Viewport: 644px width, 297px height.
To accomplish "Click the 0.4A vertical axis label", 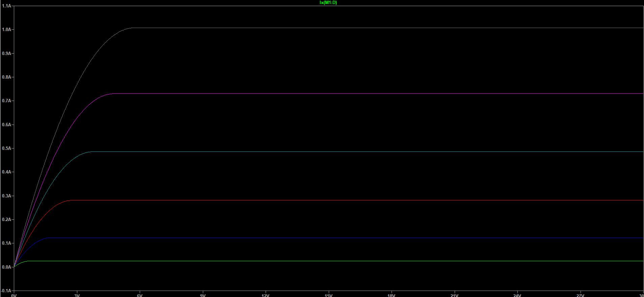I will pyautogui.click(x=6, y=172).
